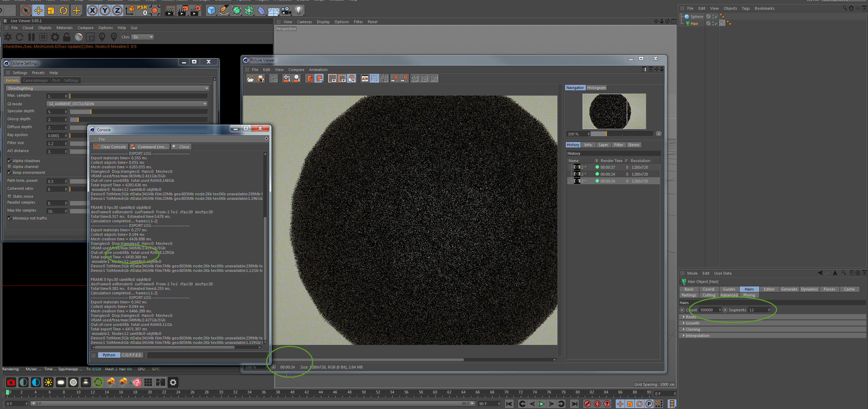Toggle the Alpha shadows checkbox
868x409 pixels.
pyautogui.click(x=10, y=161)
